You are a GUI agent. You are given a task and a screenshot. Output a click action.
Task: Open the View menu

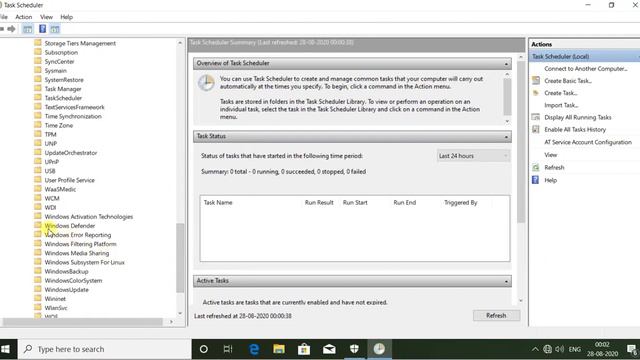[46, 17]
